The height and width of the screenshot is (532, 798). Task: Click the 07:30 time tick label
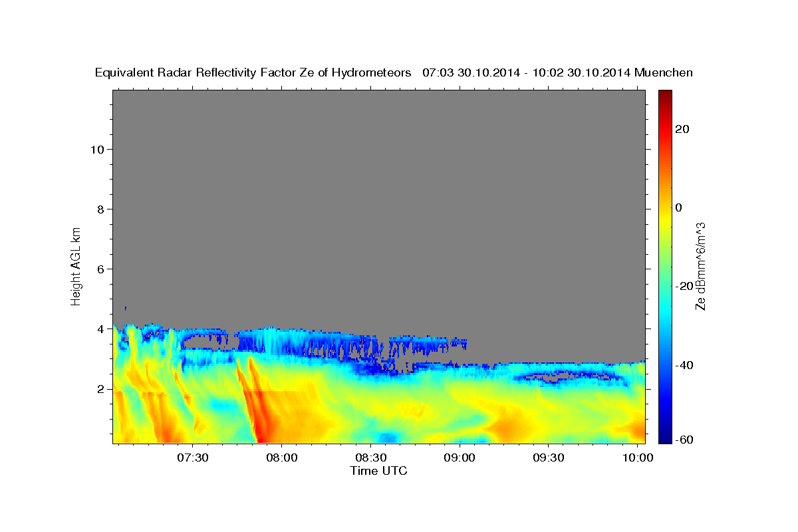coord(192,458)
